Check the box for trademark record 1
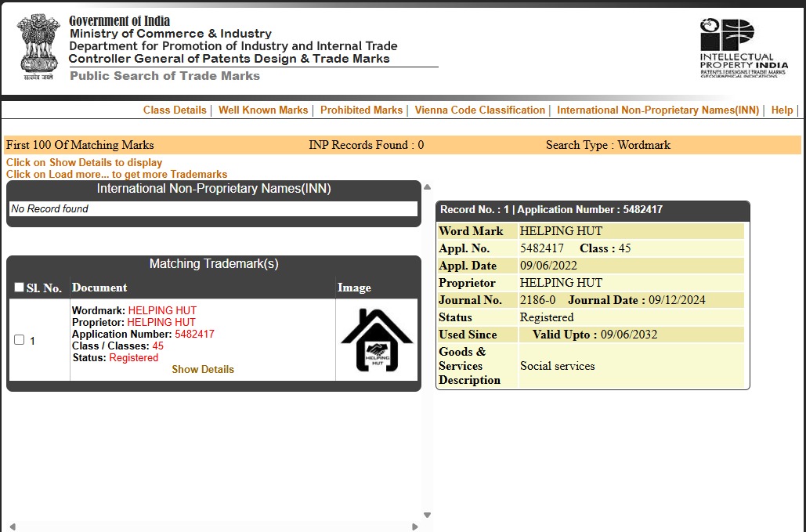Viewport: 806px width, 532px height. coord(19,340)
